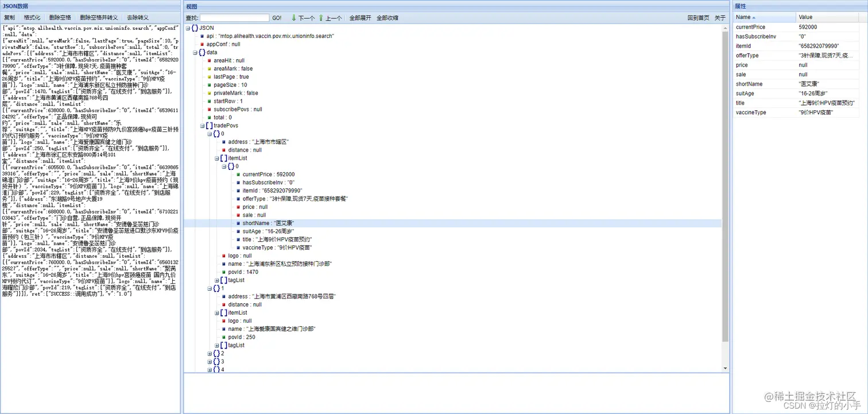Screen dimensions: 868x414
Task: Collapse the data node
Action: click(195, 52)
